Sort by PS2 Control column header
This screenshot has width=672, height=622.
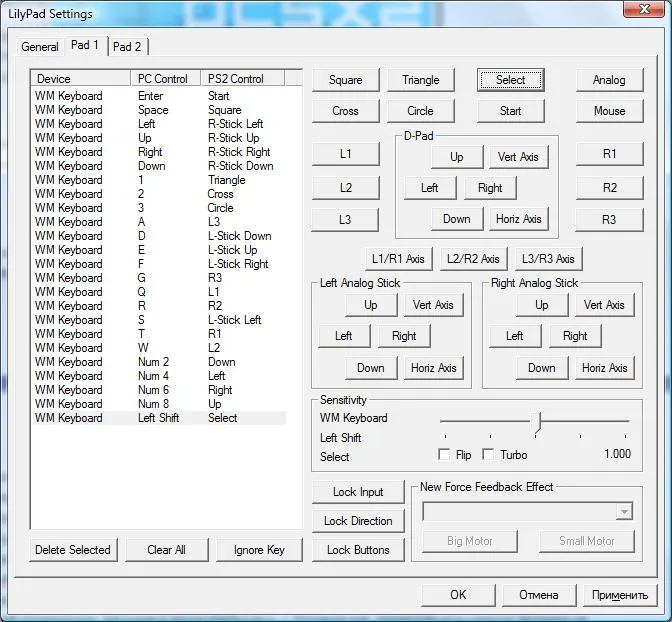(x=240, y=78)
